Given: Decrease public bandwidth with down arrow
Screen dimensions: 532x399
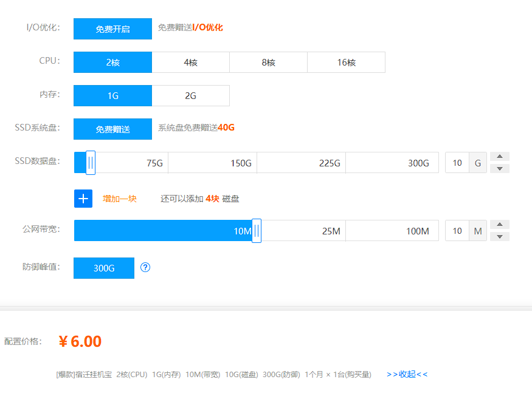Looking at the screenshot, I should (x=499, y=236).
